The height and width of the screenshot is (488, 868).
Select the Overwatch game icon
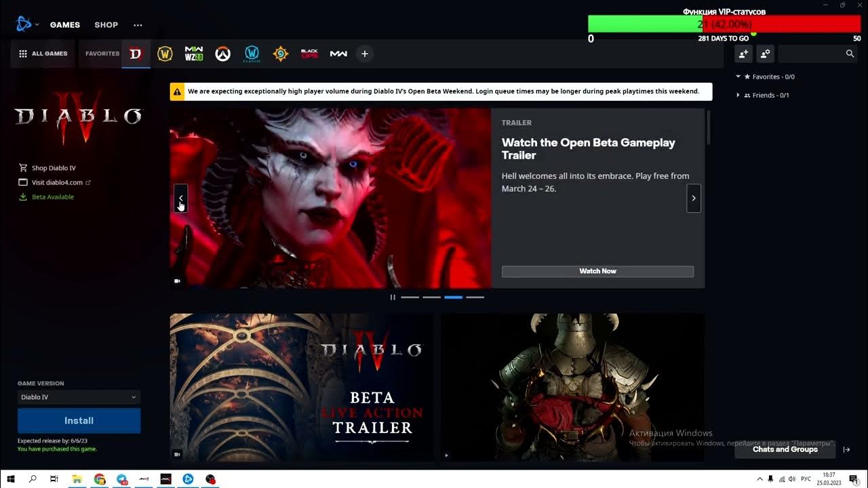222,54
